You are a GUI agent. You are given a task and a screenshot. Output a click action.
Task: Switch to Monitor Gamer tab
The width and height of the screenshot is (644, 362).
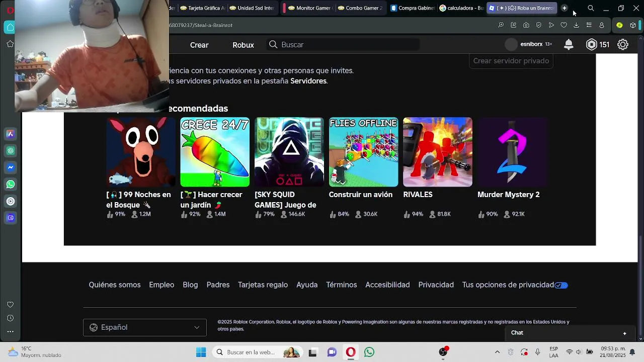308,8
